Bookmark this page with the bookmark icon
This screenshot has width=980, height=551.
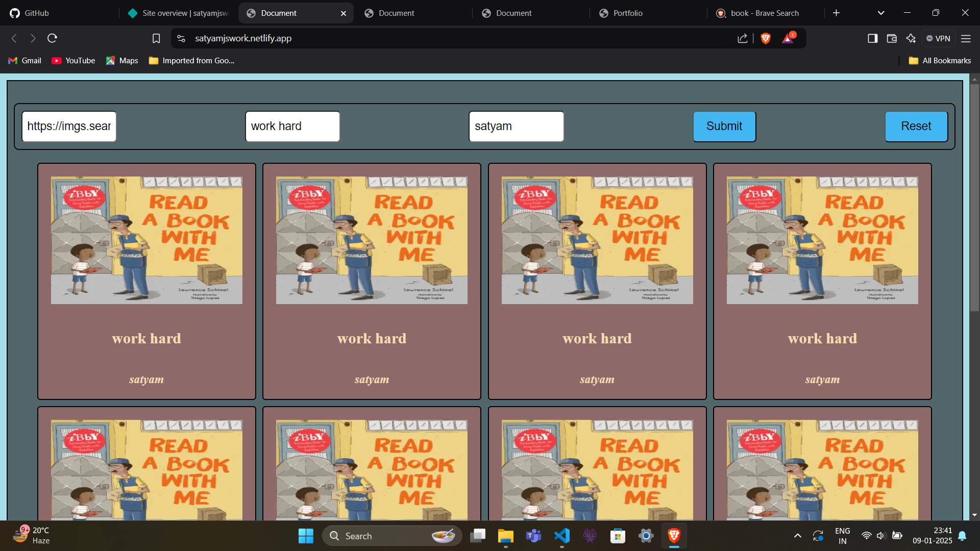point(156,38)
